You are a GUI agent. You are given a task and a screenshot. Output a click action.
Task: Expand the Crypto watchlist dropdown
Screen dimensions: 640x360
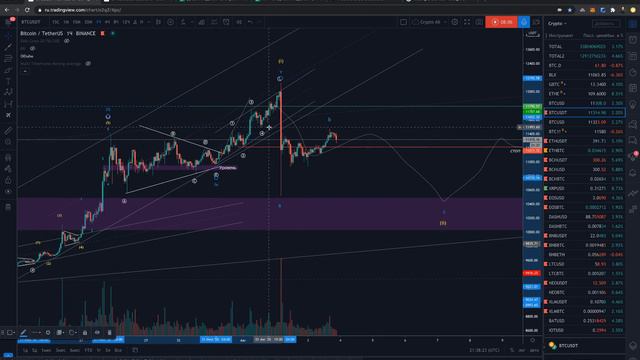[x=558, y=24]
